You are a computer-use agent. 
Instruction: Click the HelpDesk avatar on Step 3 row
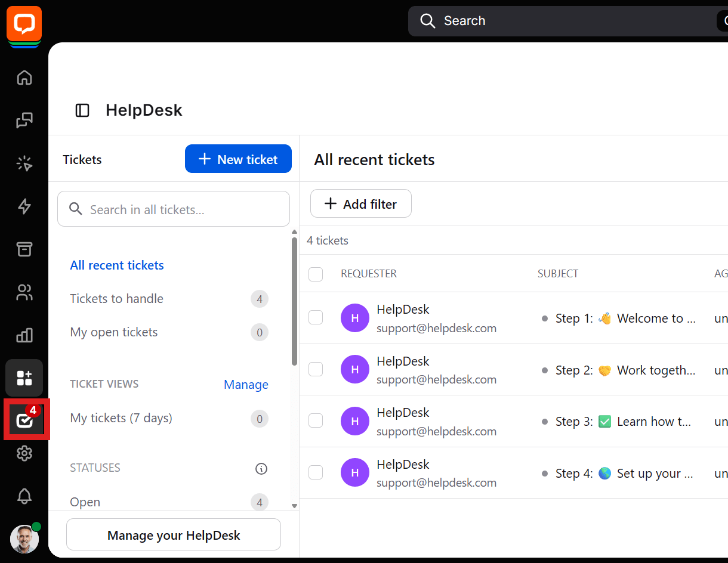[x=355, y=422]
